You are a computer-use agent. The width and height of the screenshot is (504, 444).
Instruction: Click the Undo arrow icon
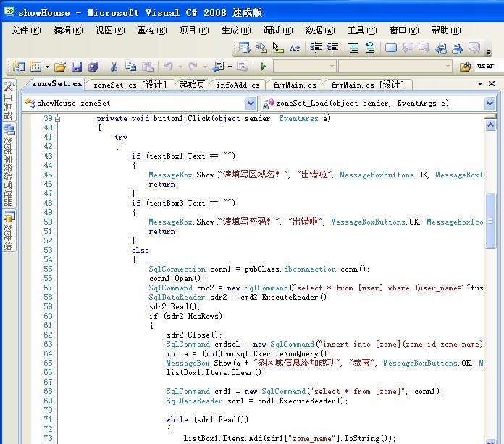pos(169,67)
